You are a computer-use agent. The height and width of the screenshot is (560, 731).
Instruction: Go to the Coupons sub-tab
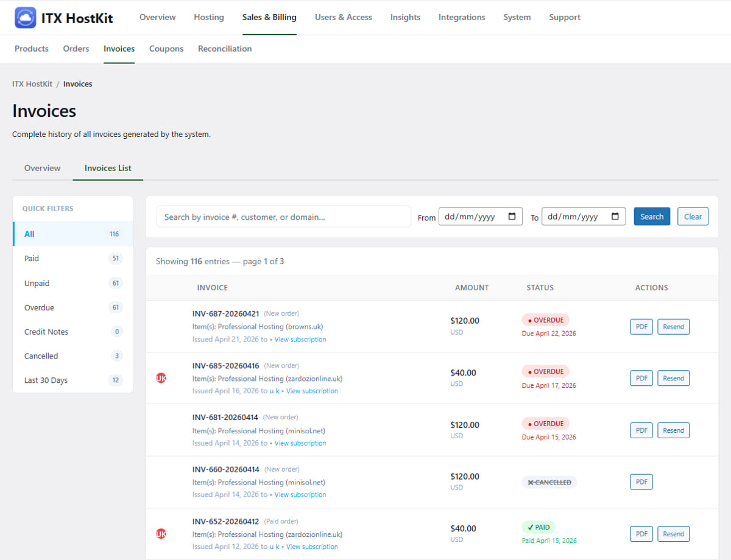pos(166,49)
